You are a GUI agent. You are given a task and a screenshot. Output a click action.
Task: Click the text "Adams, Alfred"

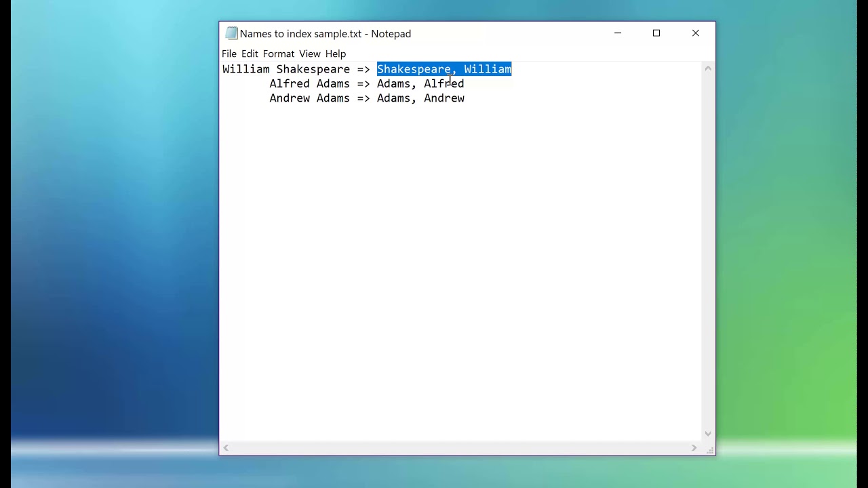[420, 83]
